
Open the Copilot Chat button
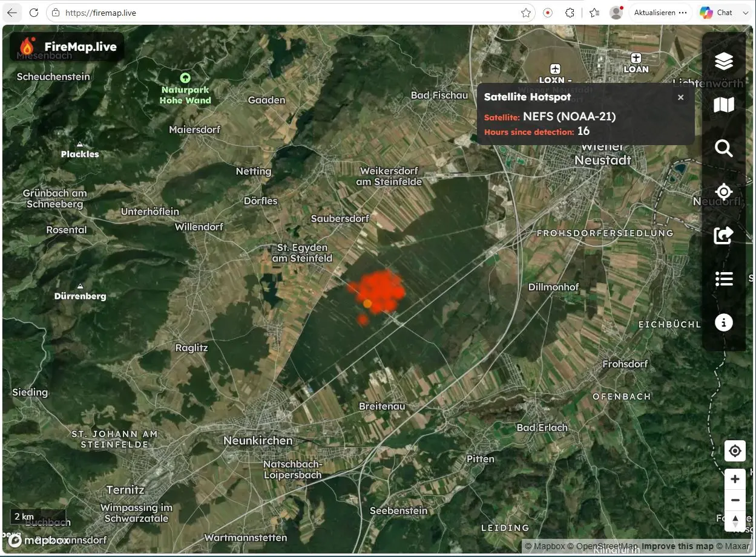[x=715, y=13]
